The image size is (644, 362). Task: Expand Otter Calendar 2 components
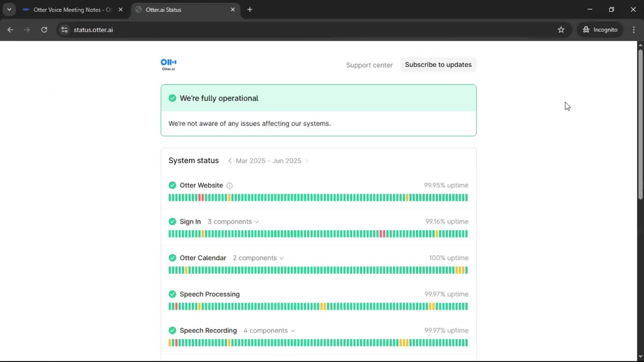click(258, 258)
